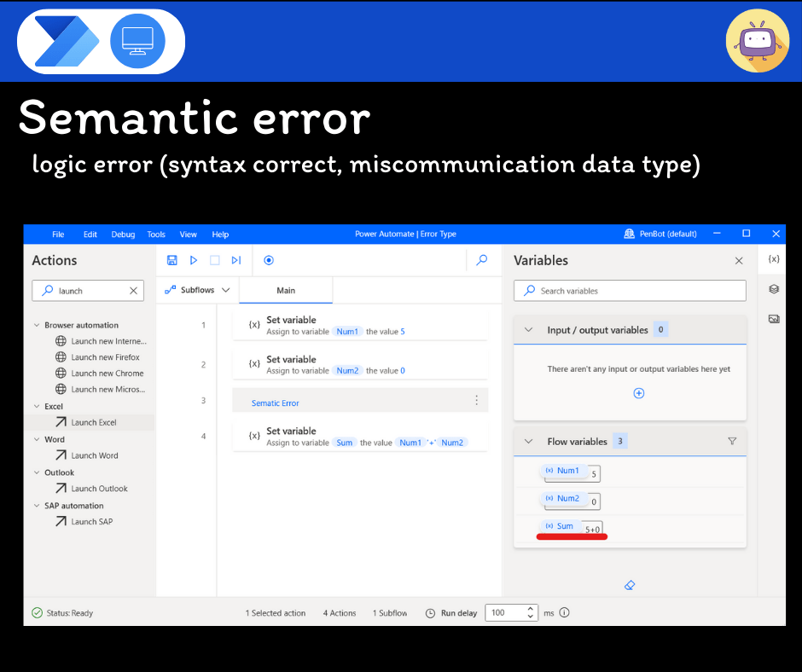Increase Run delay with up arrow
Viewport: 802px width, 672px height.
click(531, 609)
